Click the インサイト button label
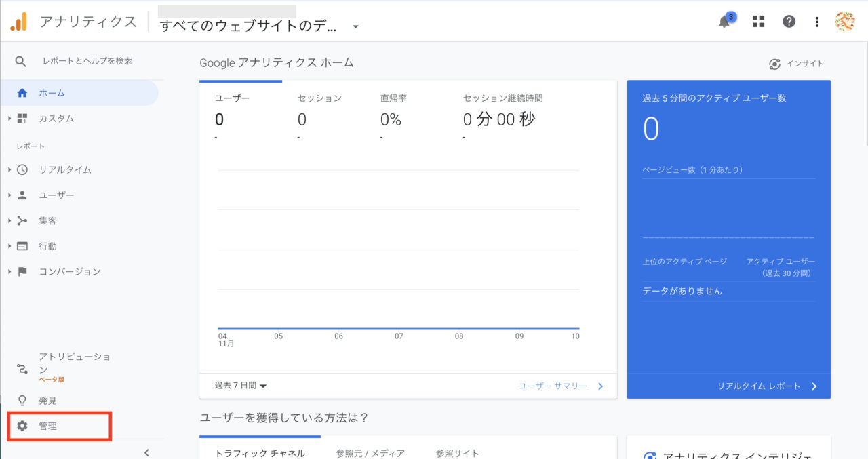Screen dimensions: 868x459 (x=805, y=64)
